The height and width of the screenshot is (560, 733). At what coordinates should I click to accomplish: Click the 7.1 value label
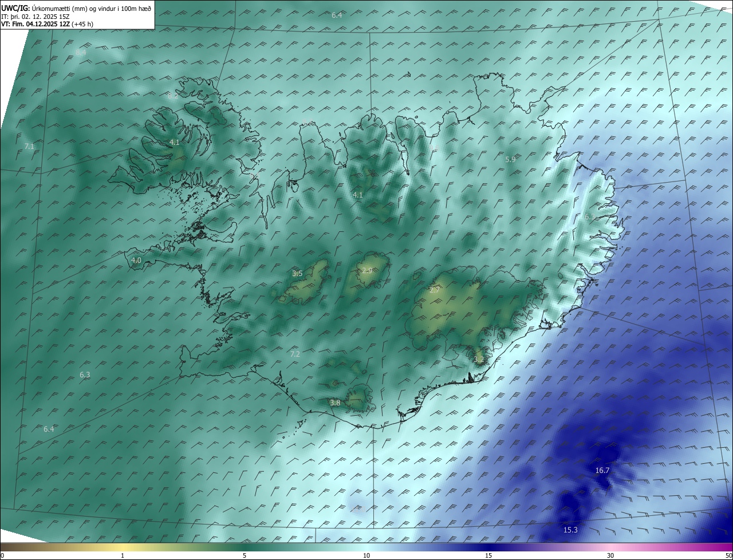[29, 147]
